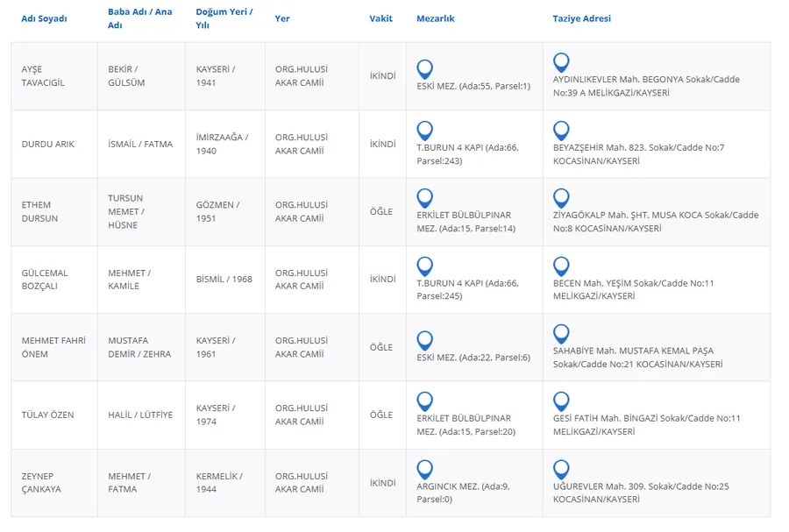789x532 pixels.
Task: Open cemetery pin for Mehmet Fahri Önem
Action: point(425,340)
